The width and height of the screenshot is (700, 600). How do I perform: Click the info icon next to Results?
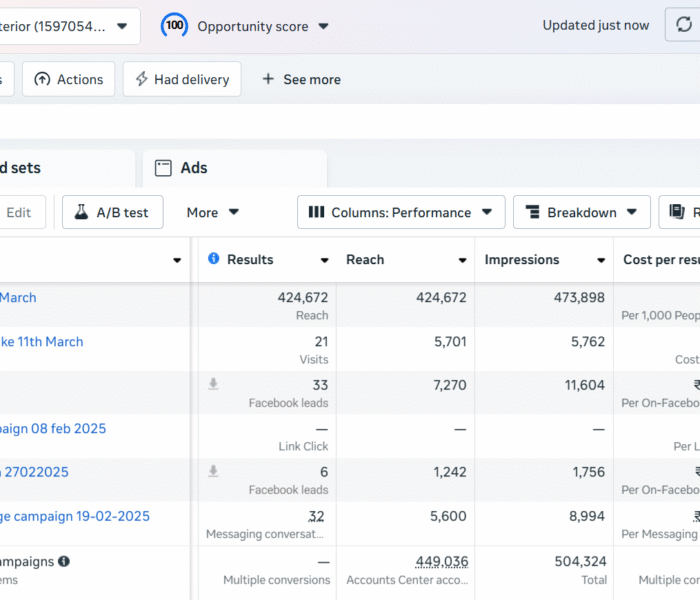click(213, 260)
